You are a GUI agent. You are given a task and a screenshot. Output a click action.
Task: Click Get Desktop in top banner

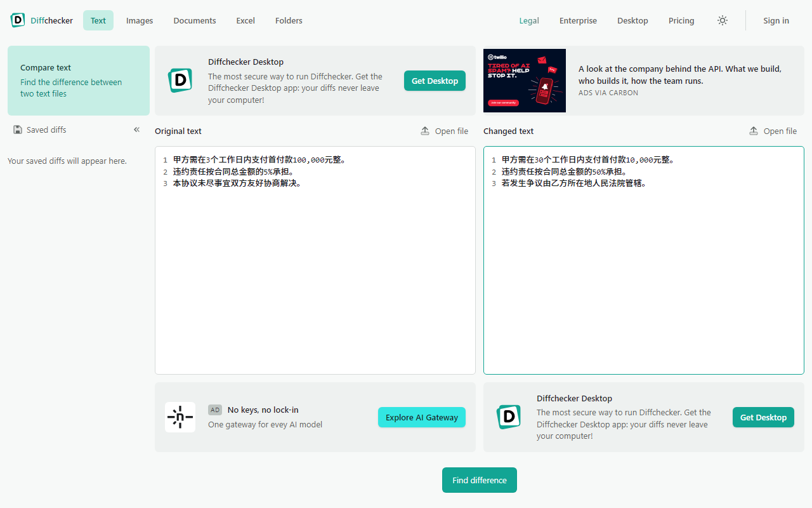(435, 81)
